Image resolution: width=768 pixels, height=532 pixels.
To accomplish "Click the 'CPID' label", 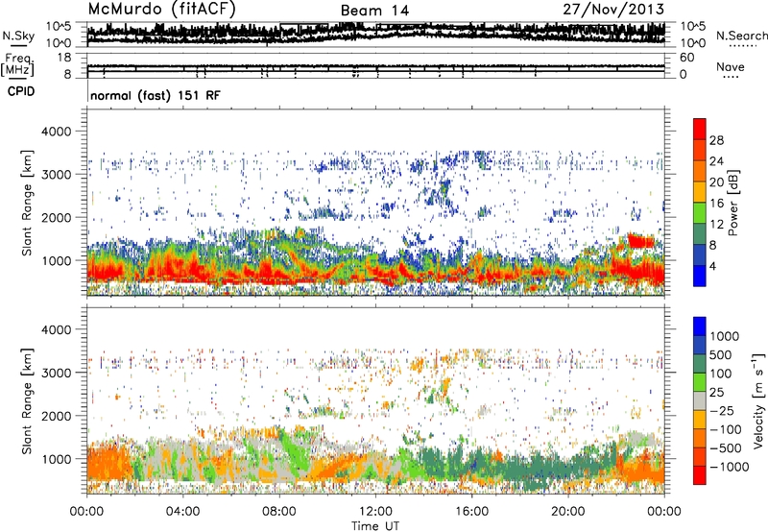I will coord(21,91).
